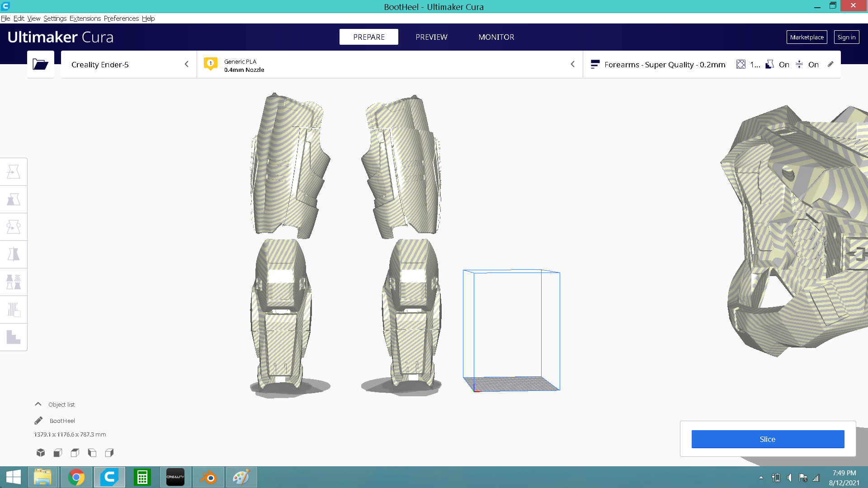The height and width of the screenshot is (488, 868).
Task: Open the Forearms Super Quality profile panel
Action: 712,64
